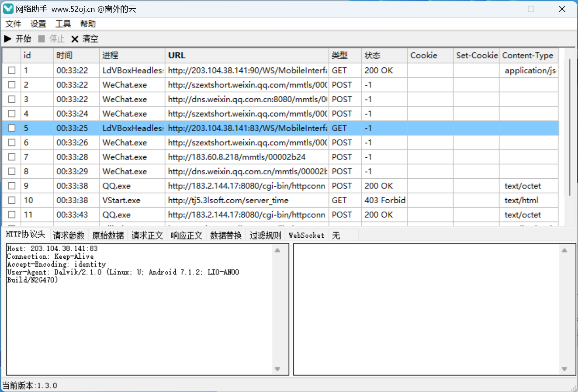Tick the checkbox for row id 9
The image size is (578, 392).
(x=12, y=186)
